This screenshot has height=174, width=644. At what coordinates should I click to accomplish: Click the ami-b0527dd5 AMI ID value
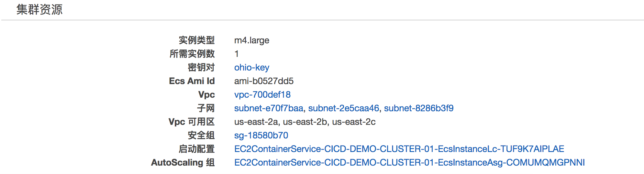coord(264,81)
